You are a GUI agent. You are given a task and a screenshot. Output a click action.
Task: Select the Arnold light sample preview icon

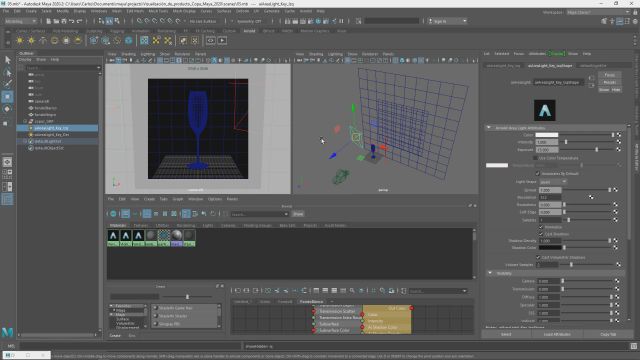point(545,110)
